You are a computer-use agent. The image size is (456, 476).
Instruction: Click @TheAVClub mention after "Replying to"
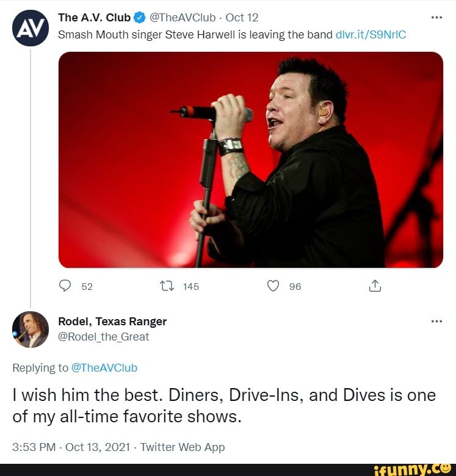coord(104,367)
